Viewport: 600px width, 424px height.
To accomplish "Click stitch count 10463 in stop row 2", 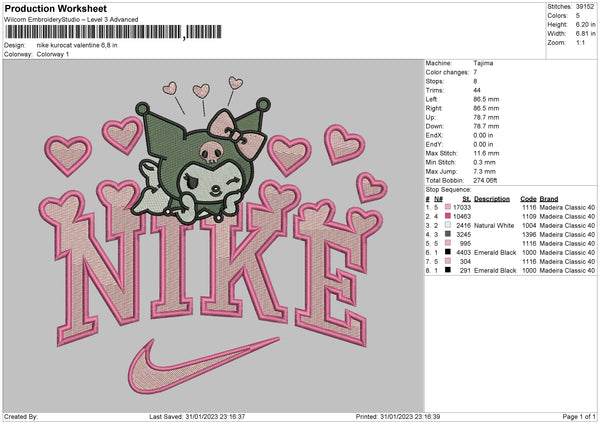I will (x=462, y=216).
